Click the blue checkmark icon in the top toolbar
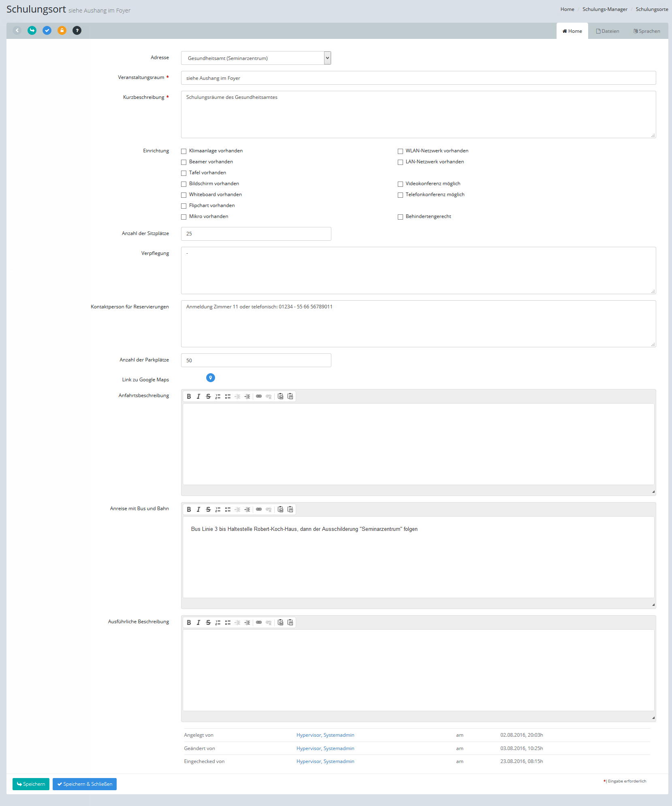 [47, 30]
